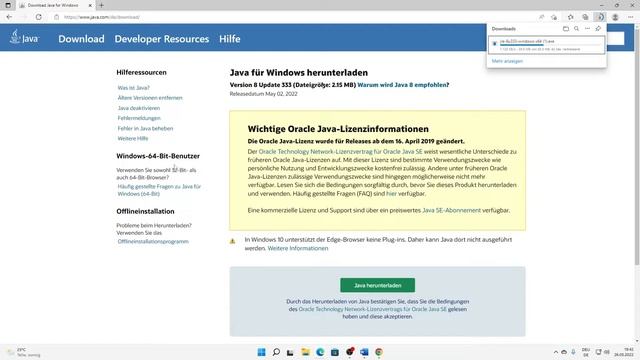Open the Java SE-Abonnement link
Viewport: 640px width, 360px height.
pos(451,210)
